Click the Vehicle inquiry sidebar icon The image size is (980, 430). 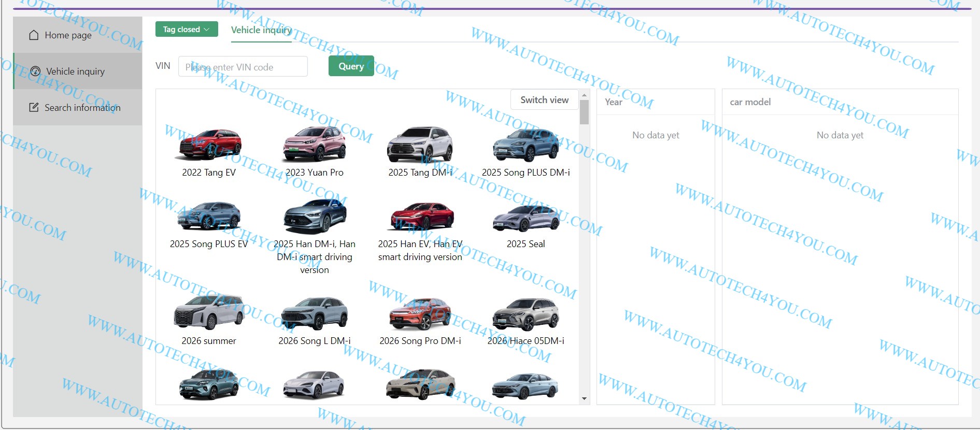(x=35, y=71)
